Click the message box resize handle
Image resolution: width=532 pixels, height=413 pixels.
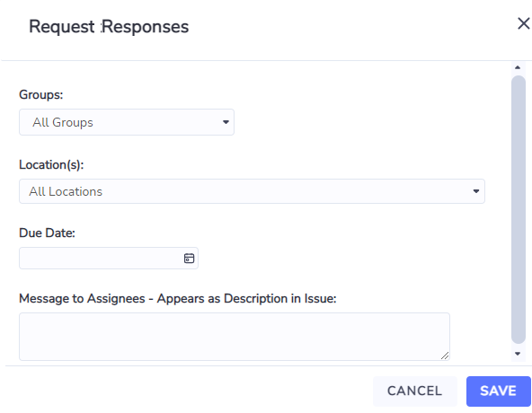(445, 356)
